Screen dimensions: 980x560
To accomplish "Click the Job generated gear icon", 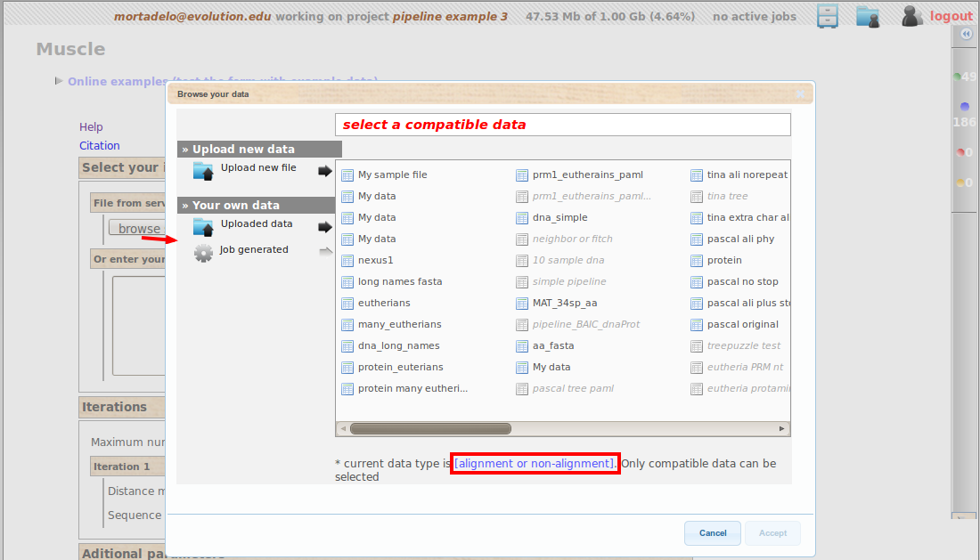I will click(x=203, y=253).
